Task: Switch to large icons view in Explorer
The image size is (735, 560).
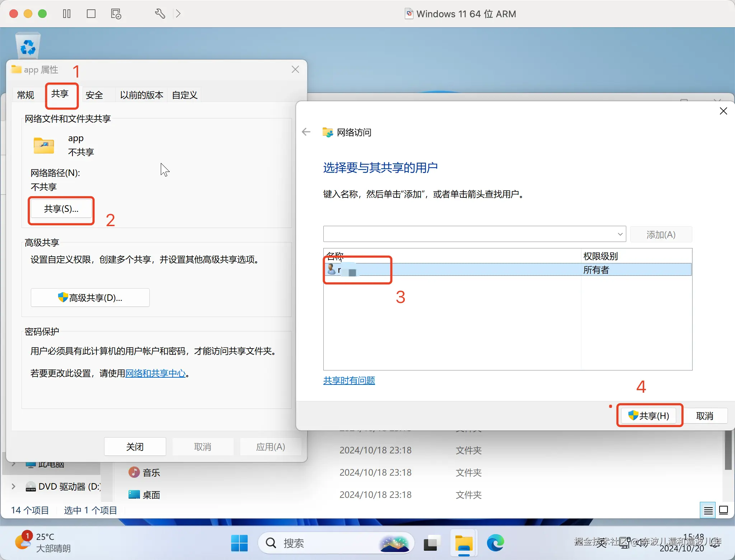Action: [x=724, y=510]
